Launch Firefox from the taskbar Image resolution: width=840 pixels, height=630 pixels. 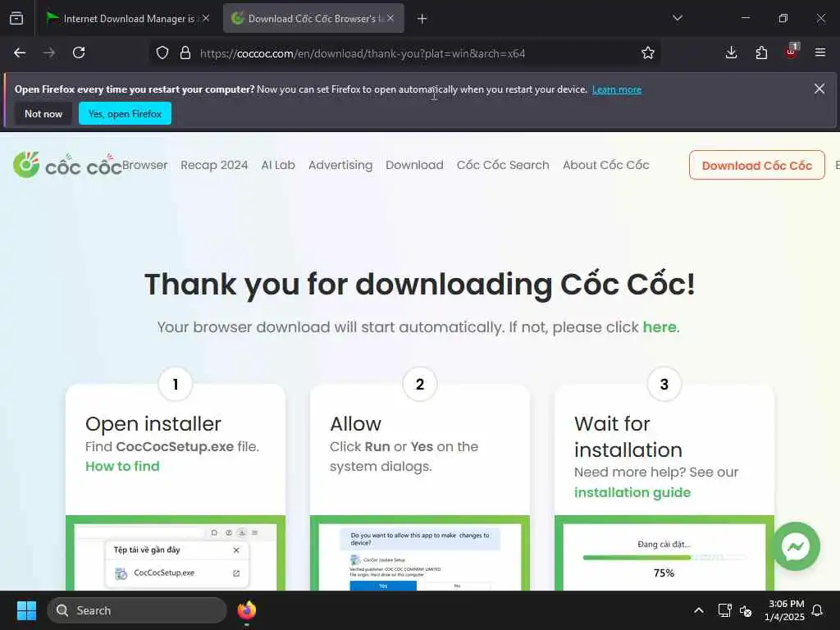pos(246,610)
